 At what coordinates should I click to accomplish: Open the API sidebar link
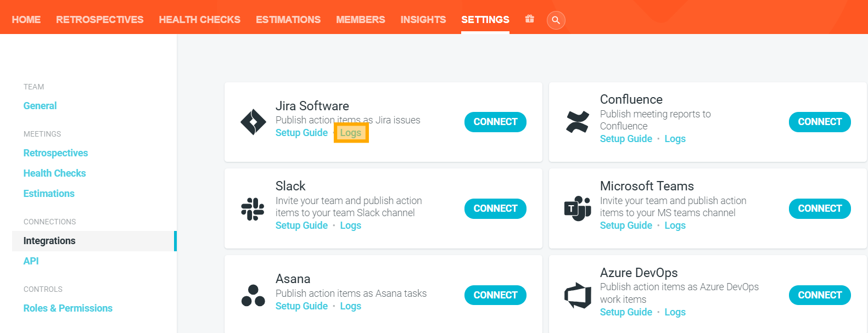click(x=31, y=261)
